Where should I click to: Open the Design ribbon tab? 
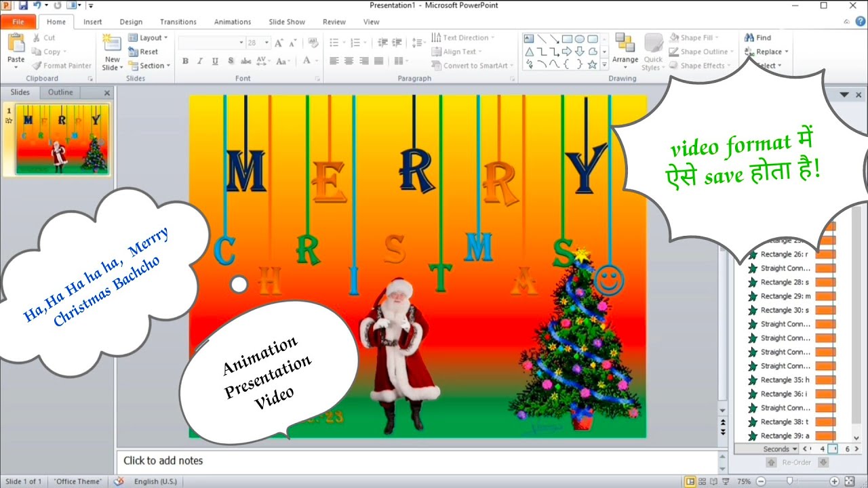pyautogui.click(x=131, y=22)
